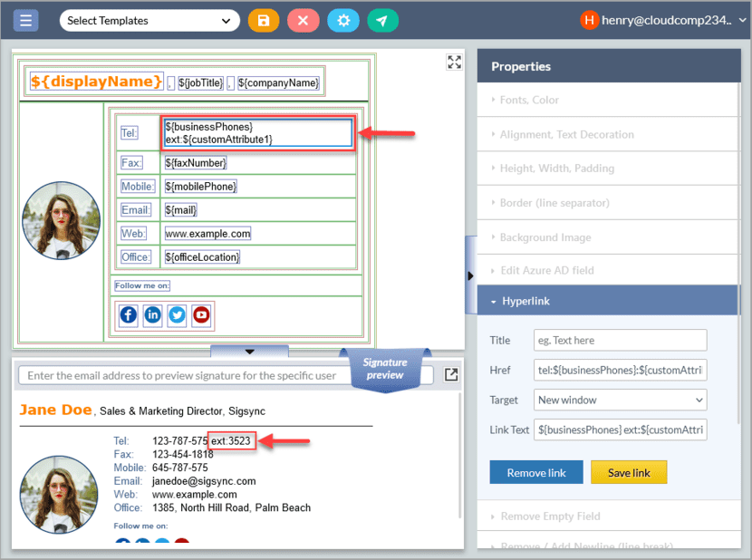Viewport: 752px width, 560px height.
Task: Click the preview email address field
Action: 222,375
